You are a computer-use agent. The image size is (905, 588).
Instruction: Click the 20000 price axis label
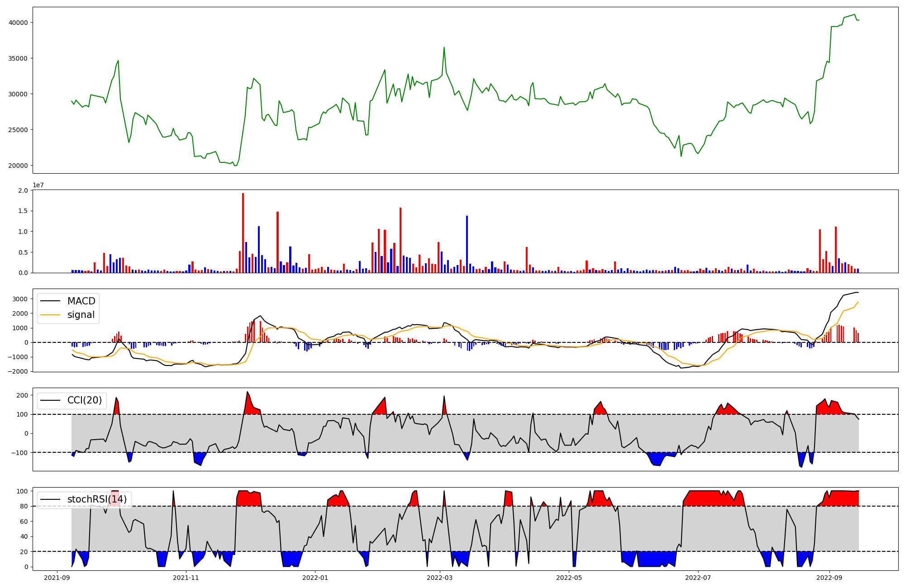click(x=18, y=166)
